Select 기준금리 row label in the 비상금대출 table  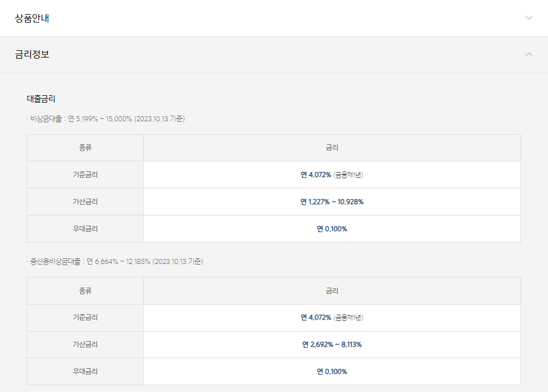pyautogui.click(x=85, y=174)
